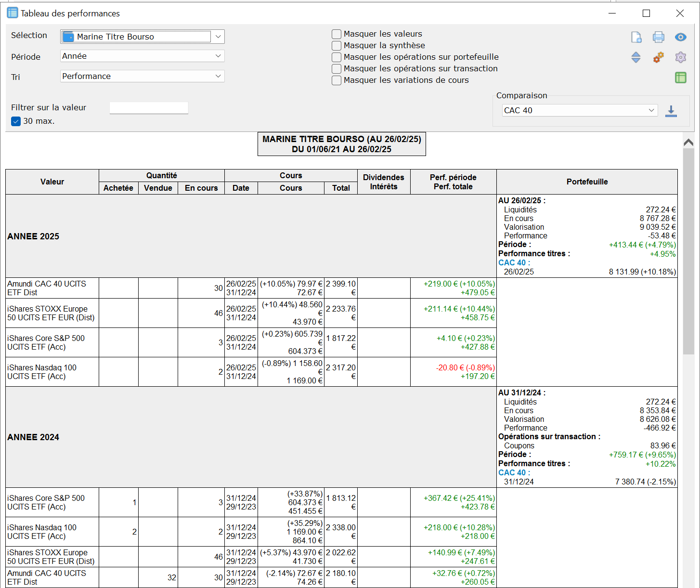The height and width of the screenshot is (588, 700).
Task: Click the vertical scrollbar up arrow
Action: pos(688,142)
